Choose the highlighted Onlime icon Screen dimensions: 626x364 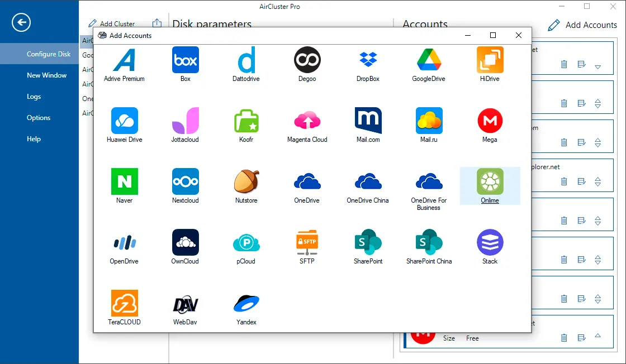490,181
